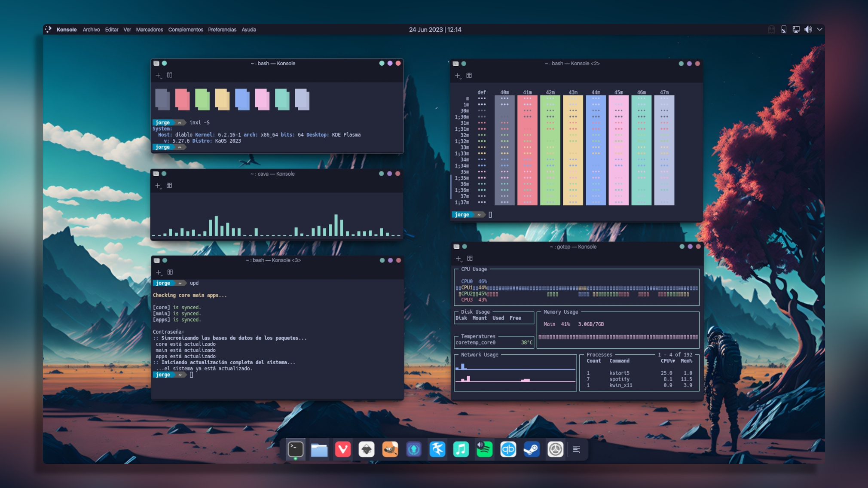Open the device settings tray icon
The height and width of the screenshot is (488, 868).
[784, 29]
